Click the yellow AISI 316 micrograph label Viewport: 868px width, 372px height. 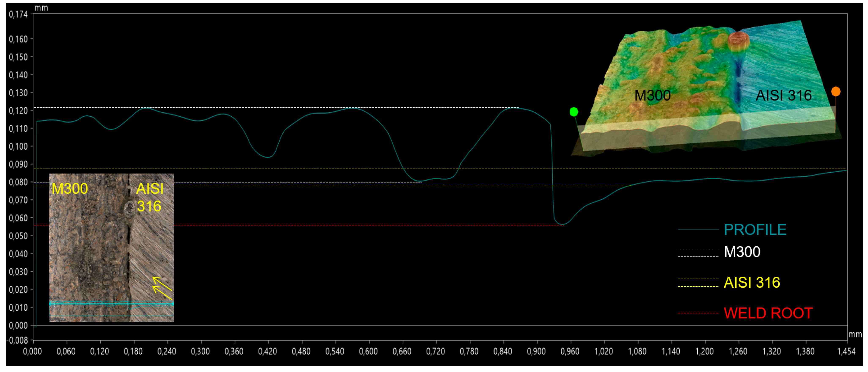[150, 197]
